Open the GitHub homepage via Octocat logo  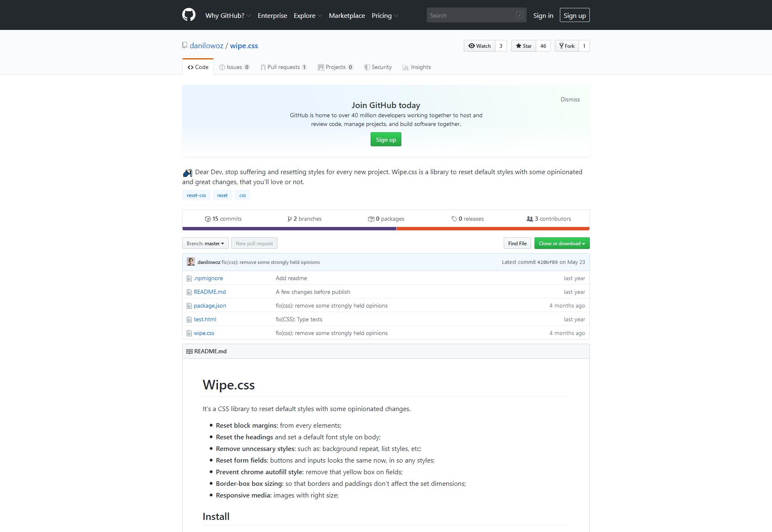189,15
